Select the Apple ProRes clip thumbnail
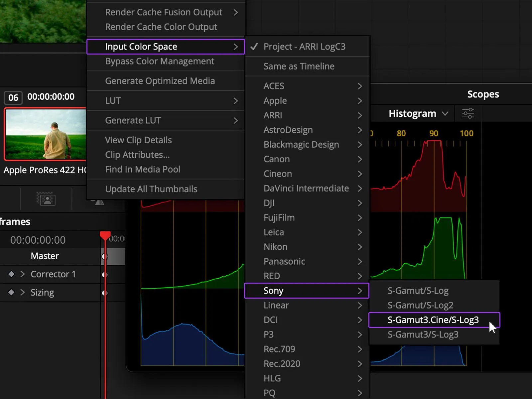 point(45,134)
